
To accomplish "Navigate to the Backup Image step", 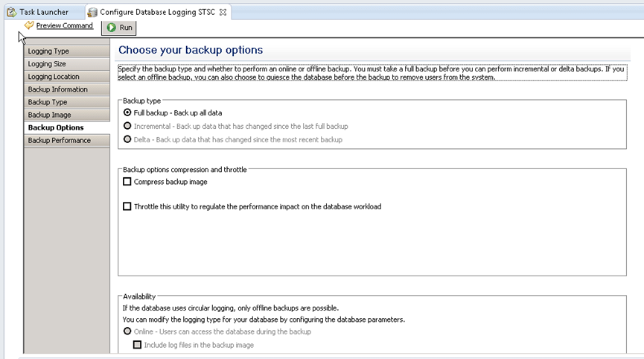I will point(49,115).
